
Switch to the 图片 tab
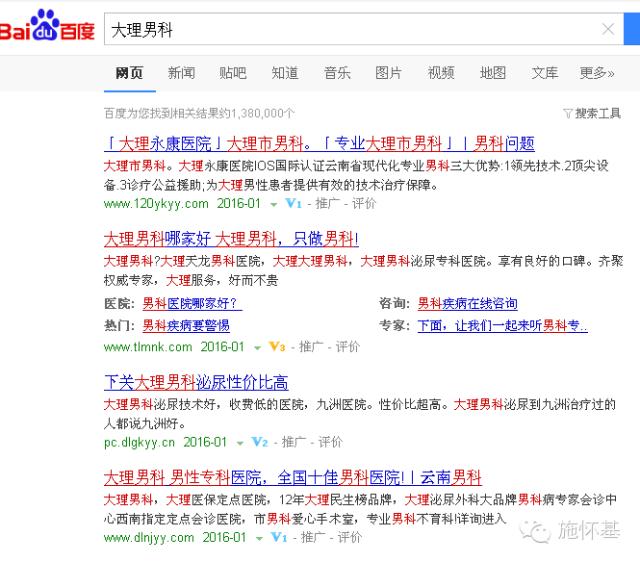click(389, 73)
